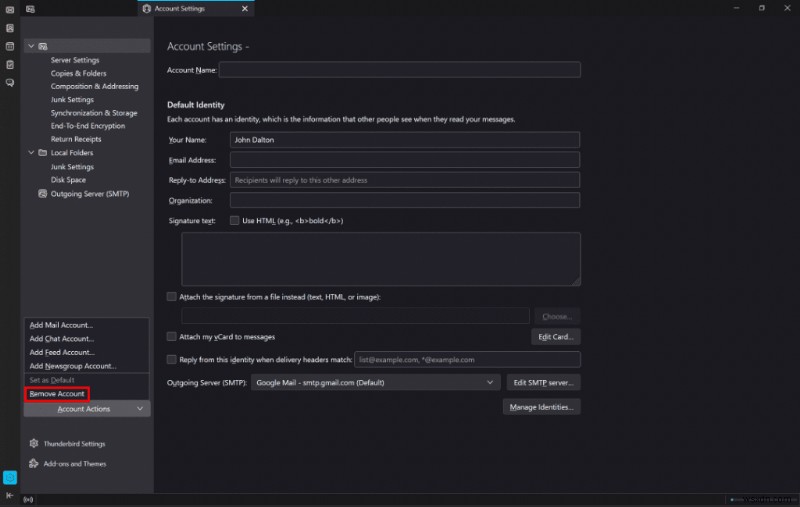The height and width of the screenshot is (507, 800).
Task: Click the Thunderbird Settings gear icon
Action: pos(34,443)
